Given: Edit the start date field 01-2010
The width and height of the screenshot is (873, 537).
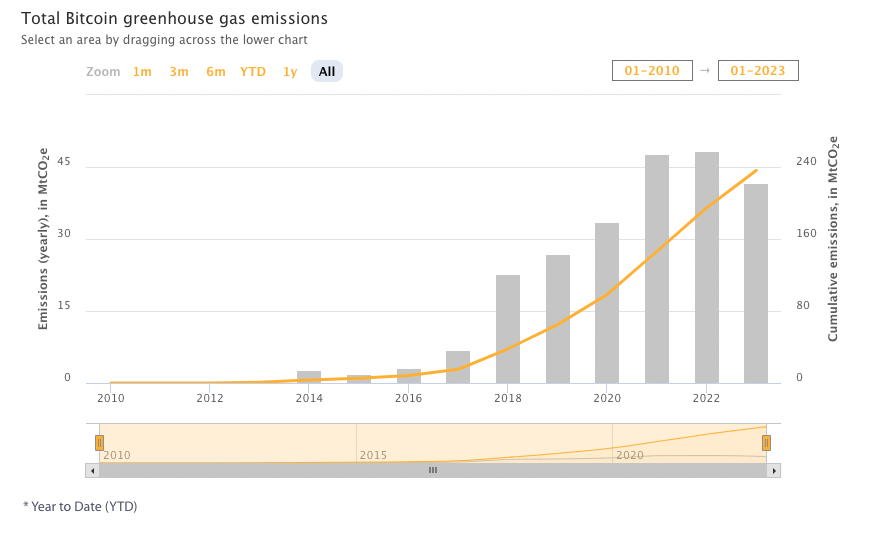Looking at the screenshot, I should tap(652, 71).
